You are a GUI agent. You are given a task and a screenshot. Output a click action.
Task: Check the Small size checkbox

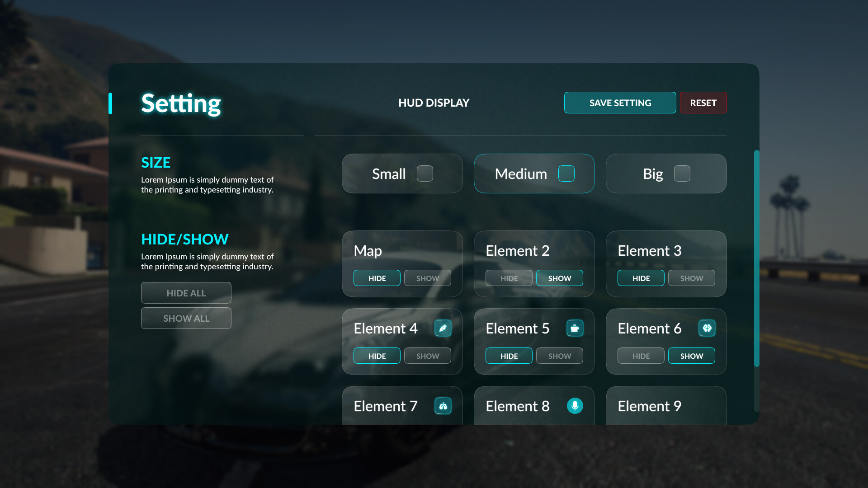(425, 174)
